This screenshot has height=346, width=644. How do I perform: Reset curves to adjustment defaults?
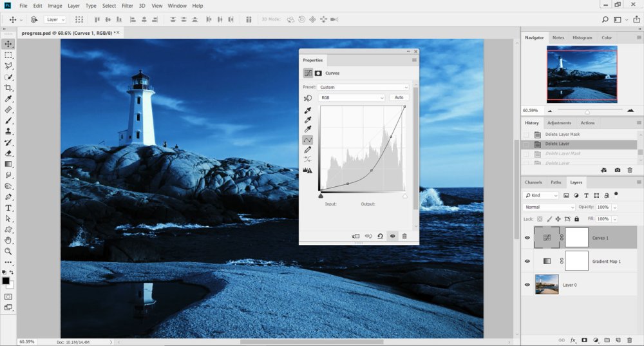pos(380,236)
